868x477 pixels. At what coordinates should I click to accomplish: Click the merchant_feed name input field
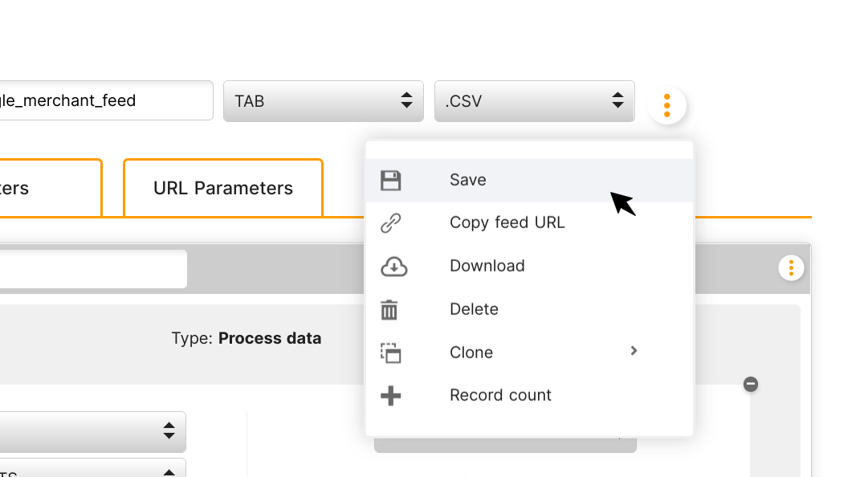(x=106, y=100)
